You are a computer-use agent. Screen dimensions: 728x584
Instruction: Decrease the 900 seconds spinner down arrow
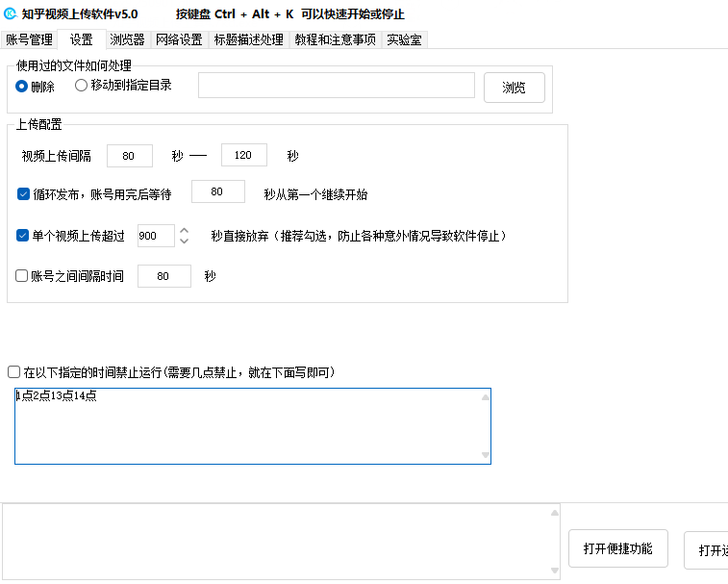(185, 241)
